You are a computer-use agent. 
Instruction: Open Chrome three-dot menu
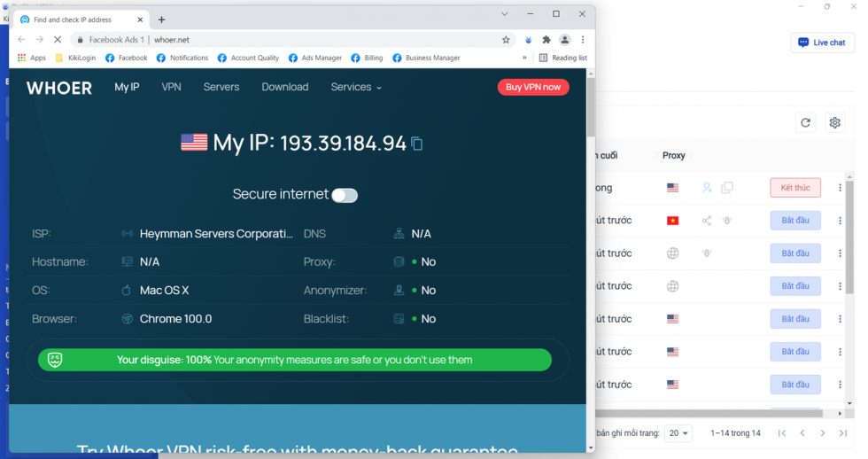583,39
